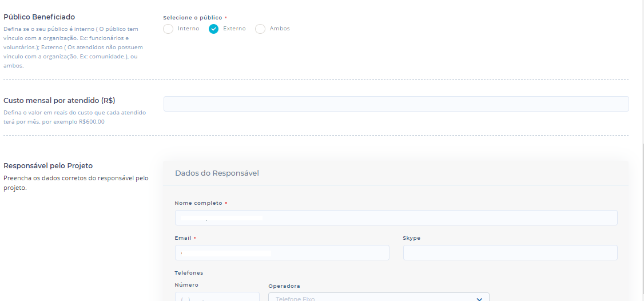644x301 pixels.
Task: Open the Operadora dropdown showing Telefone Fixo
Action: (372, 298)
